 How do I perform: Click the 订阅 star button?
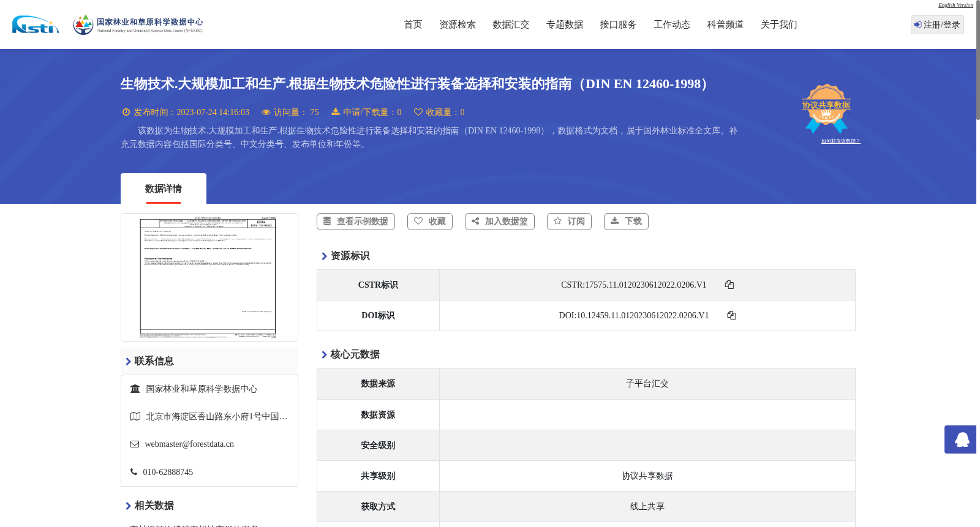(x=569, y=222)
